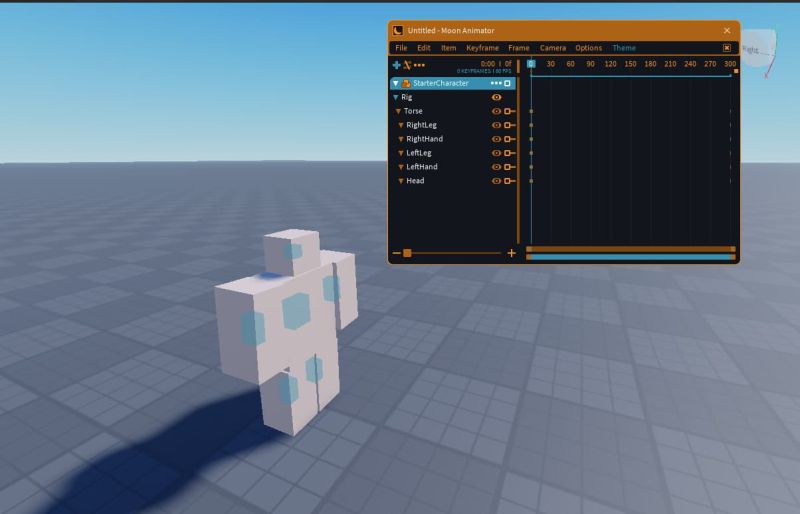Collapse the LeftHand arrow
Viewport: 800px width, 514px height.
click(401, 167)
